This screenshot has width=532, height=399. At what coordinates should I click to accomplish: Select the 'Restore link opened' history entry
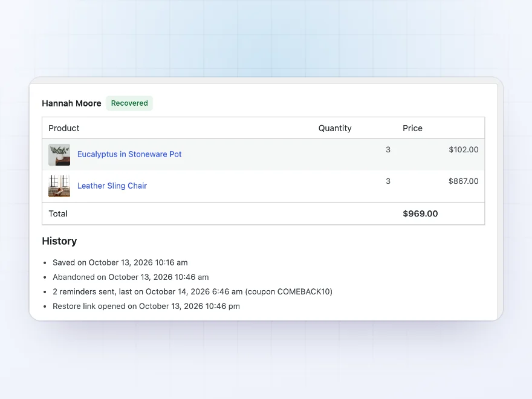[x=146, y=307]
